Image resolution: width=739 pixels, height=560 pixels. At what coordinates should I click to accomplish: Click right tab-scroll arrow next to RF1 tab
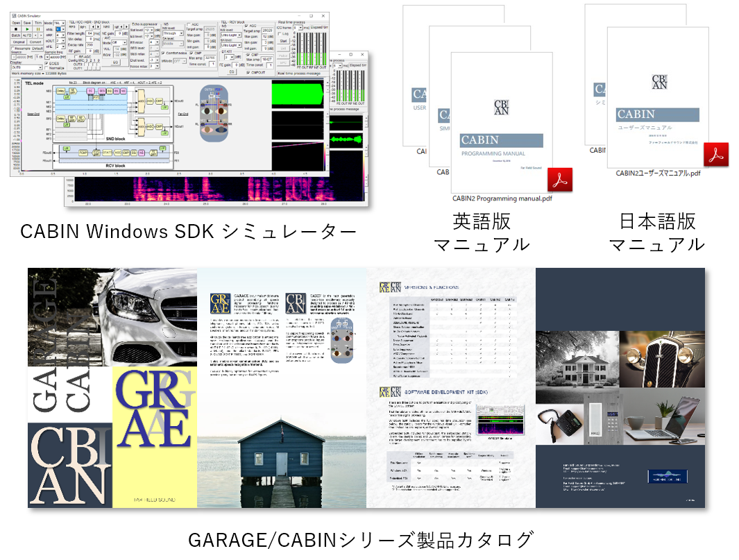[x=98, y=27]
